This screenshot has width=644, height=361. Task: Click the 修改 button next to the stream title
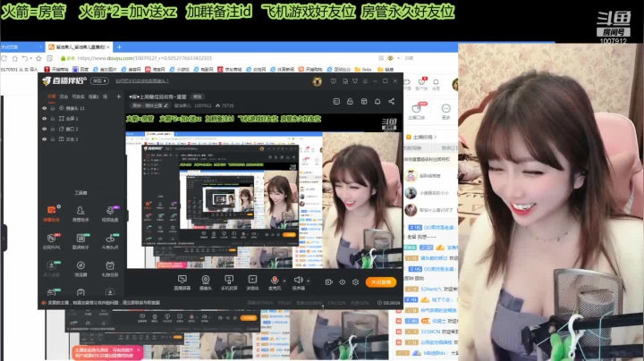click(x=198, y=97)
